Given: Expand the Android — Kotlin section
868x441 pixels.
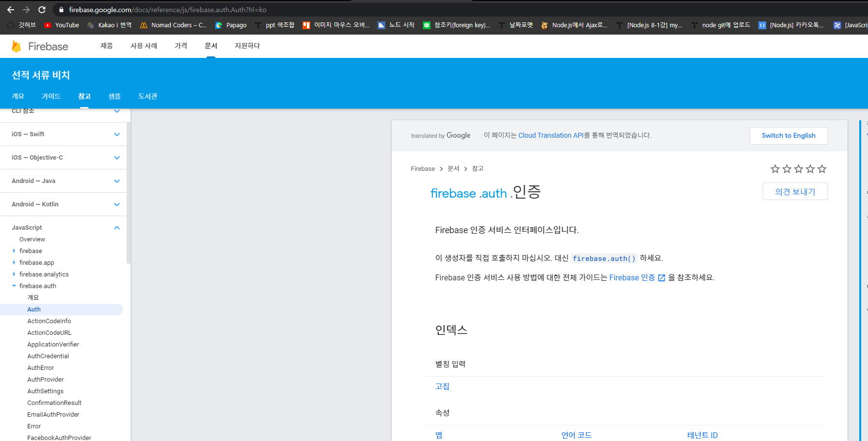Looking at the screenshot, I should pos(117,204).
